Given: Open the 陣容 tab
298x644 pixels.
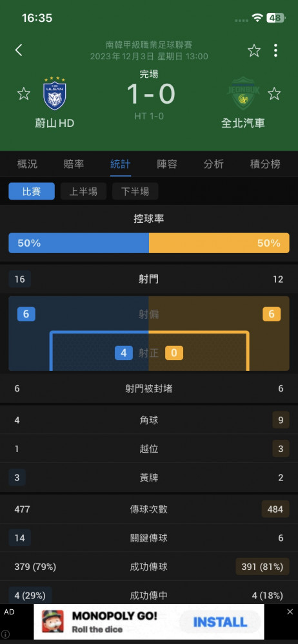Looking at the screenshot, I should click(x=167, y=164).
